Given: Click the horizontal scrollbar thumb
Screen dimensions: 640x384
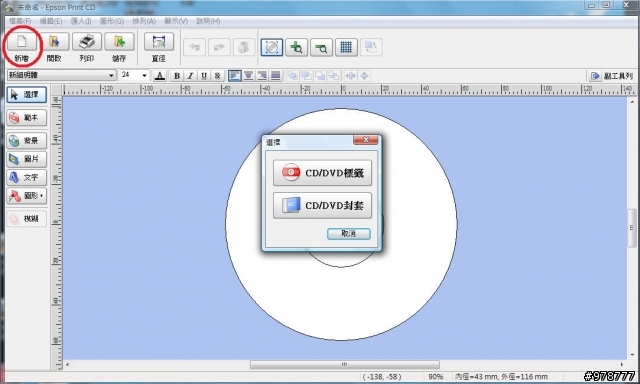Looking at the screenshot, I should point(345,364).
